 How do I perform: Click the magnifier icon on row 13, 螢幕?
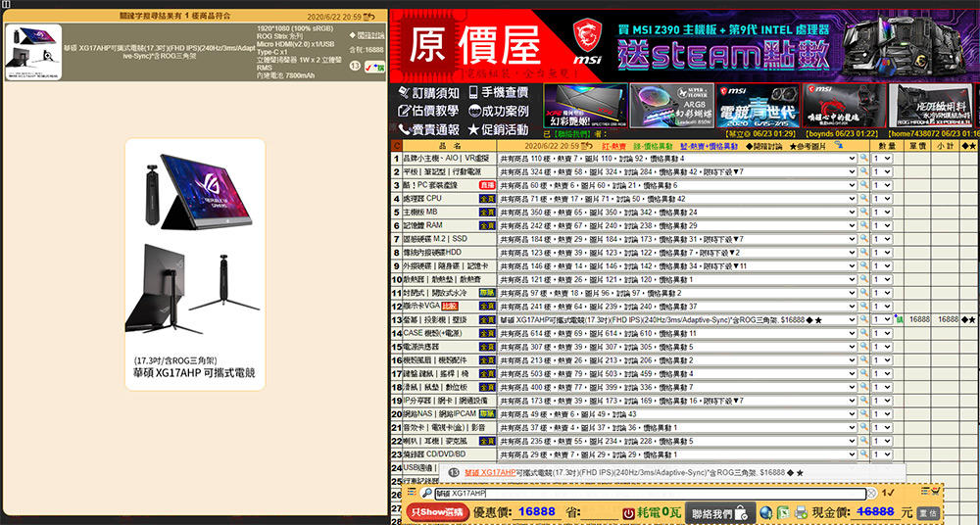[863, 319]
